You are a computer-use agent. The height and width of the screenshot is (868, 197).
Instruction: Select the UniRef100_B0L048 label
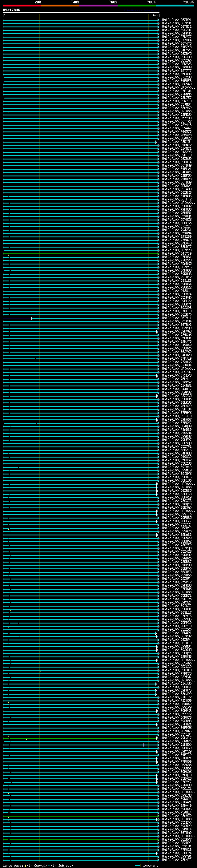point(176,243)
